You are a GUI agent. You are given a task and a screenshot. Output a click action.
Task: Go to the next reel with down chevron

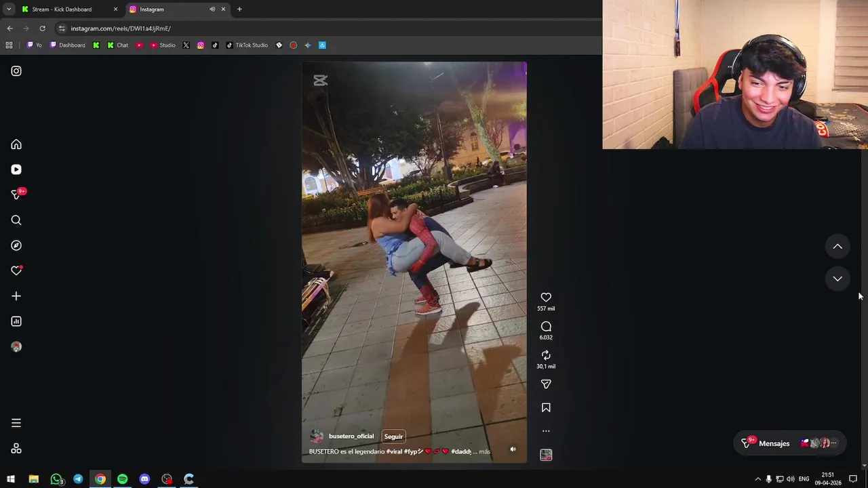(x=837, y=279)
